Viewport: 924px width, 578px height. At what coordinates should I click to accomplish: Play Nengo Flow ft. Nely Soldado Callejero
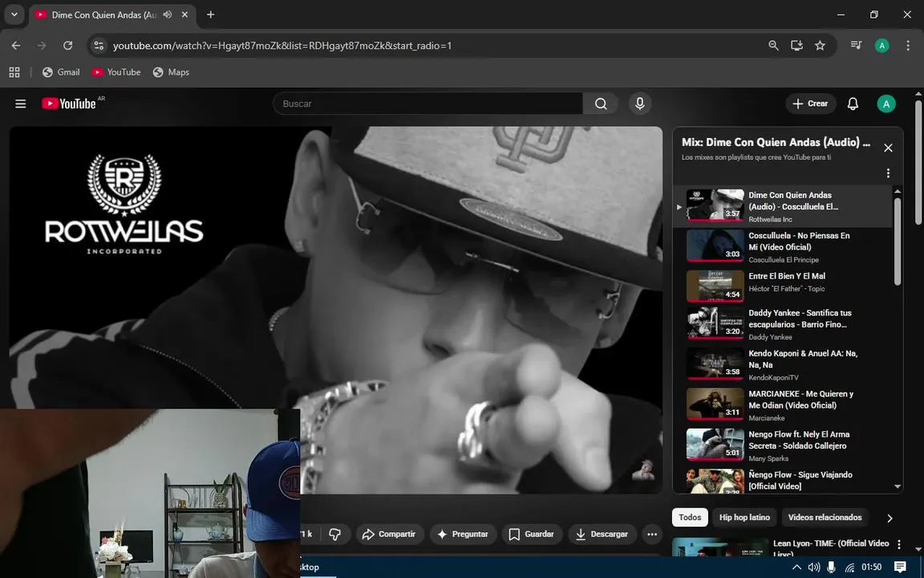(783, 446)
